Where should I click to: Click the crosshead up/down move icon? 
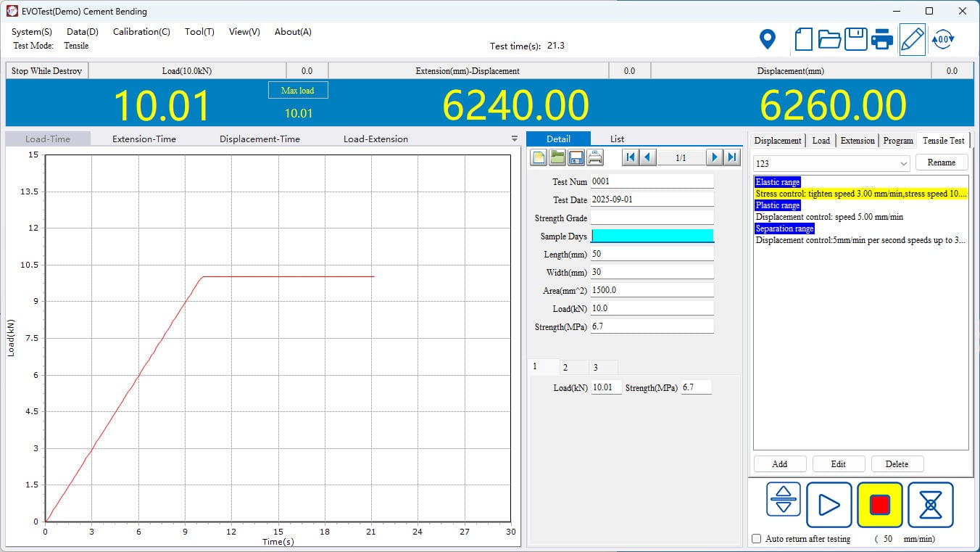click(783, 500)
